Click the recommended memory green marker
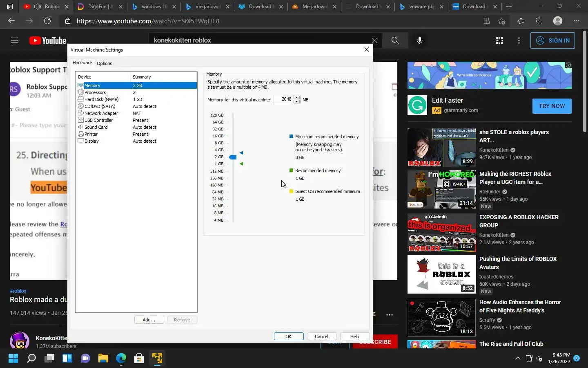The image size is (588, 368). [x=241, y=164]
